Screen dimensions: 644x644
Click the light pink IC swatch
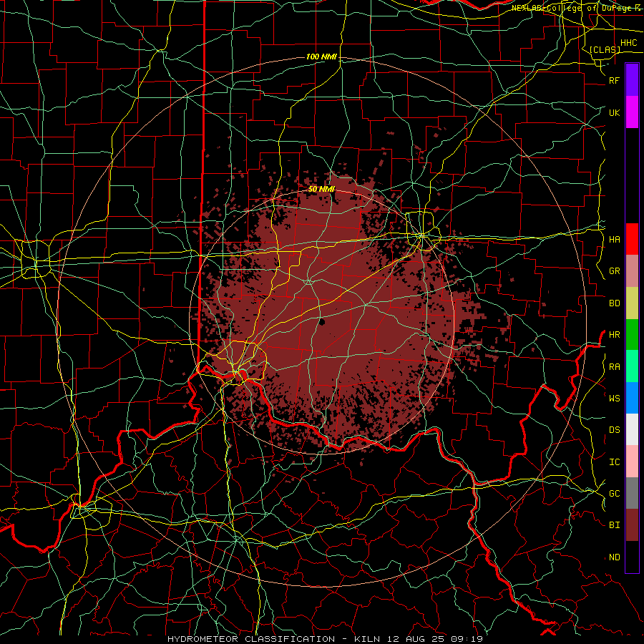[632, 462]
